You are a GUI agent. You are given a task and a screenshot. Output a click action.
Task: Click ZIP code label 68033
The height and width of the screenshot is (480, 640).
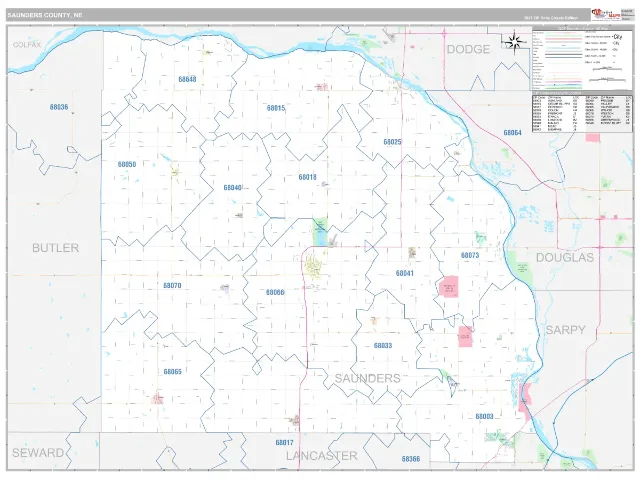click(383, 346)
